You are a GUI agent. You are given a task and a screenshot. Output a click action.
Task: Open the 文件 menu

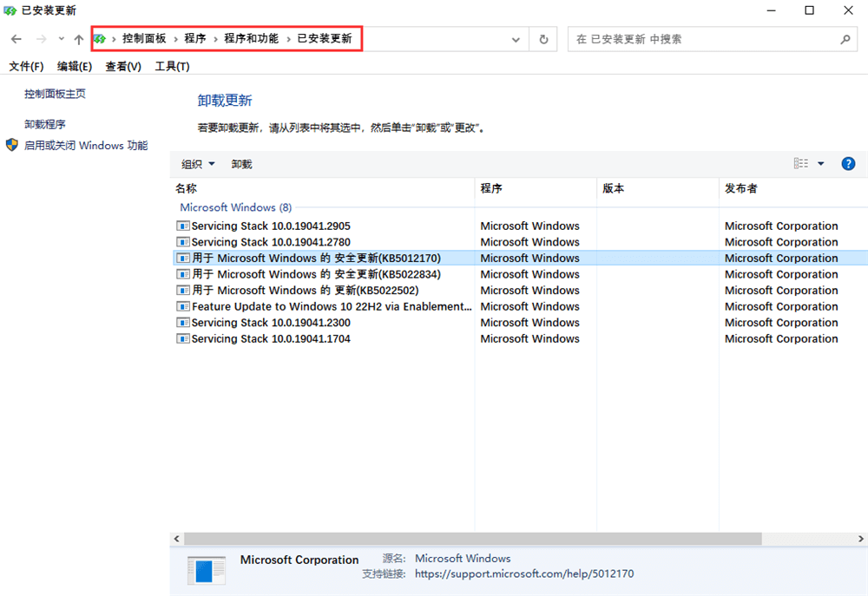pos(26,66)
